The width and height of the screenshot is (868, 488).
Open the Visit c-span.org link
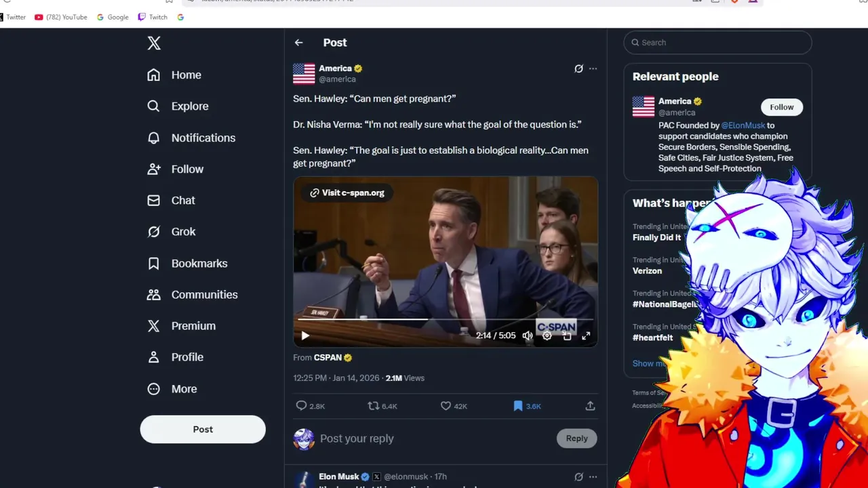[347, 192]
